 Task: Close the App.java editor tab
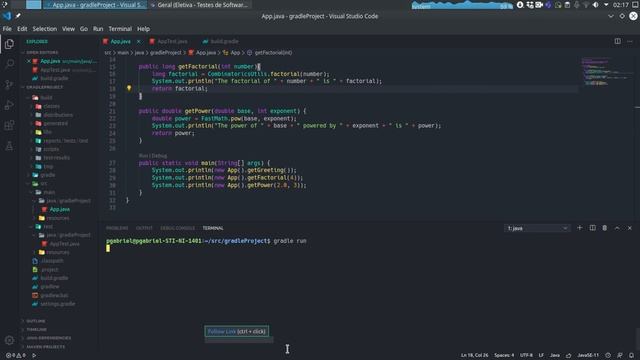[x=138, y=41]
